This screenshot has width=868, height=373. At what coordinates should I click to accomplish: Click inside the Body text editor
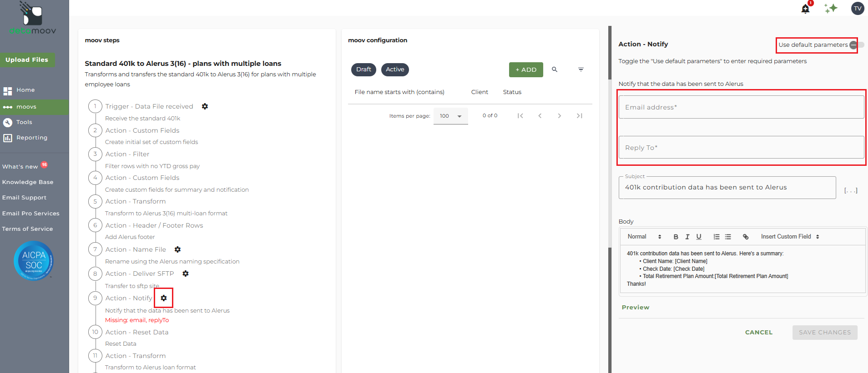pos(742,269)
